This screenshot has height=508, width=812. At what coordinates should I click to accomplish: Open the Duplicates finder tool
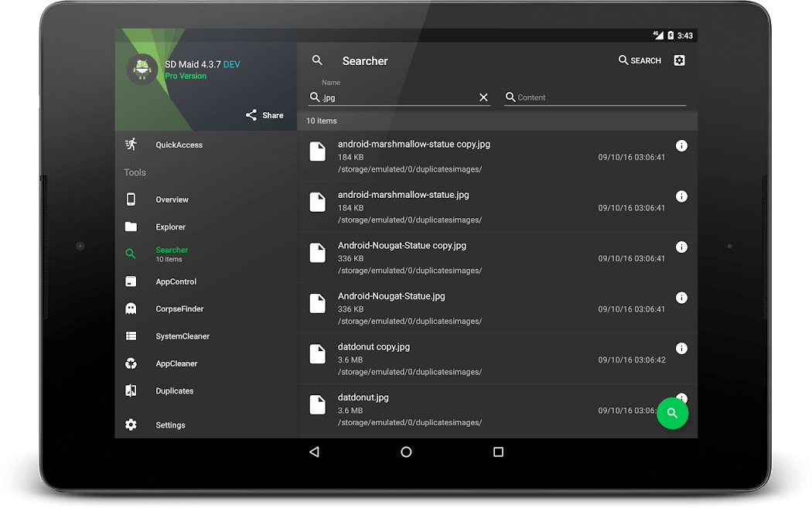[174, 390]
